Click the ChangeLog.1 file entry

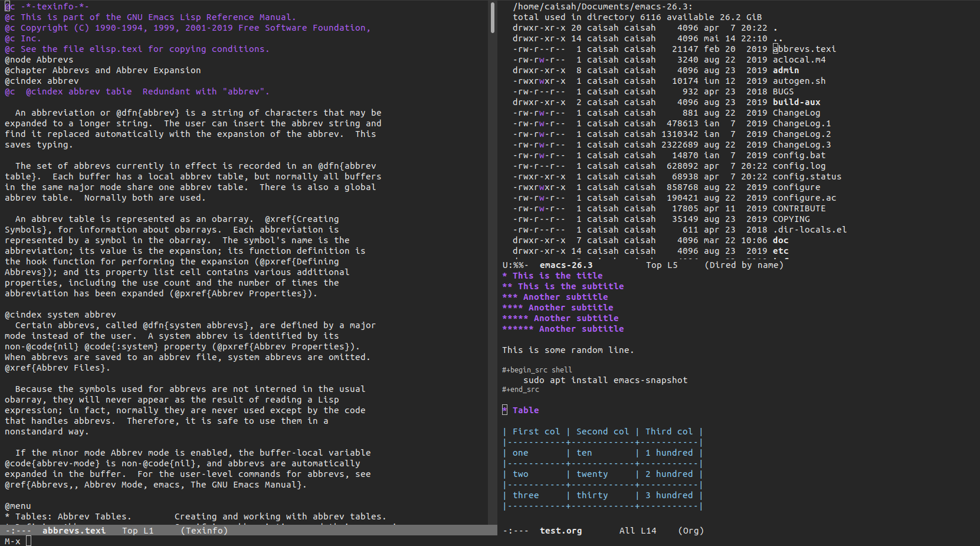click(802, 123)
